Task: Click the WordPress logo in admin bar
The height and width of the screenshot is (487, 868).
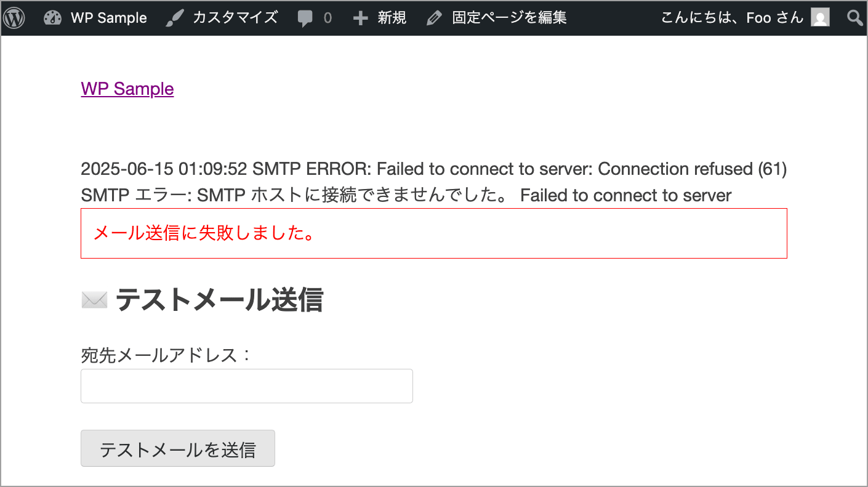Action: click(14, 18)
